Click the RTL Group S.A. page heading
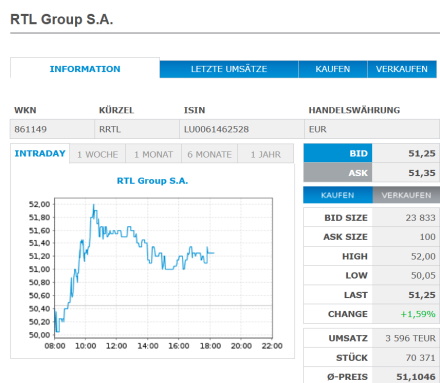 tap(62, 19)
